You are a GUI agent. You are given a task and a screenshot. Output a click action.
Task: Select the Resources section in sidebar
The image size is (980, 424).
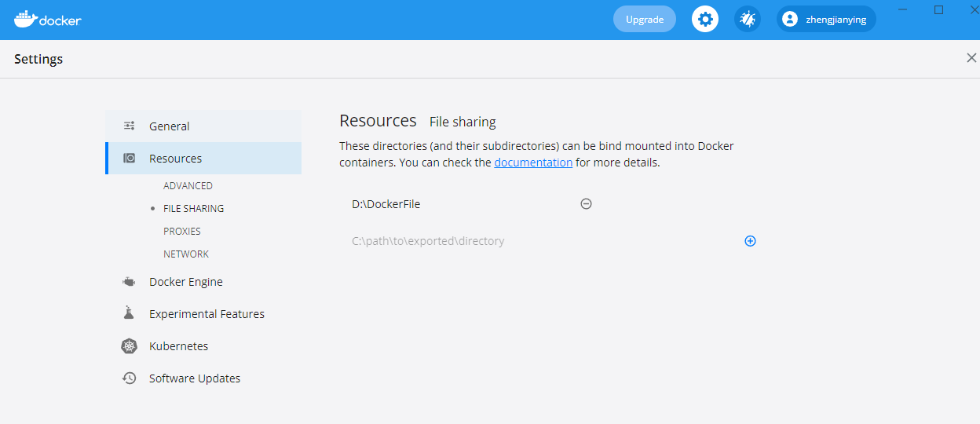coord(203,158)
